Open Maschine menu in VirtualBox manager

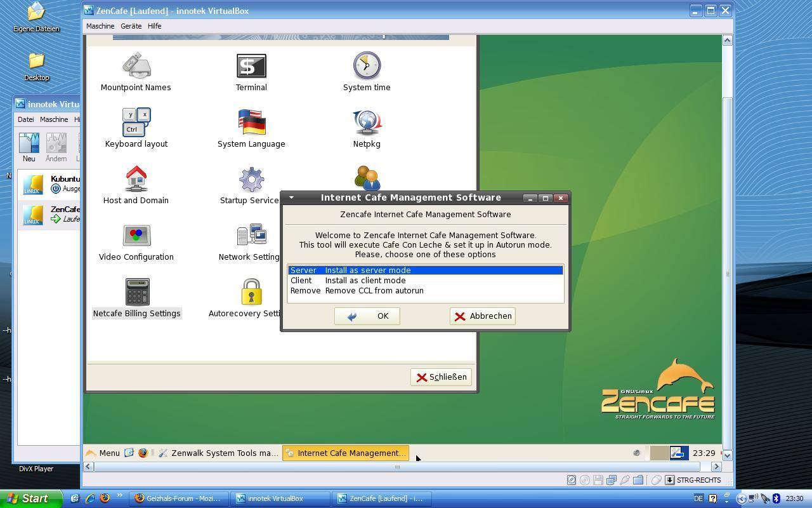coord(54,119)
